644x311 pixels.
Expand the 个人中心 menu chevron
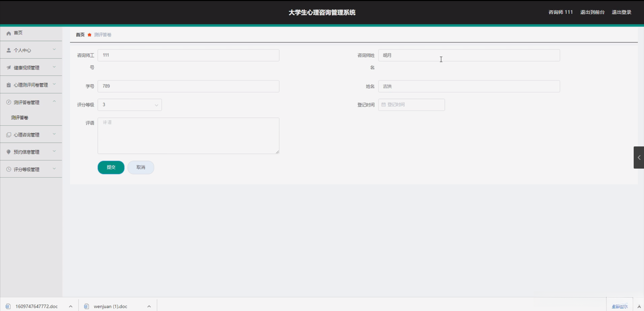[54, 49]
